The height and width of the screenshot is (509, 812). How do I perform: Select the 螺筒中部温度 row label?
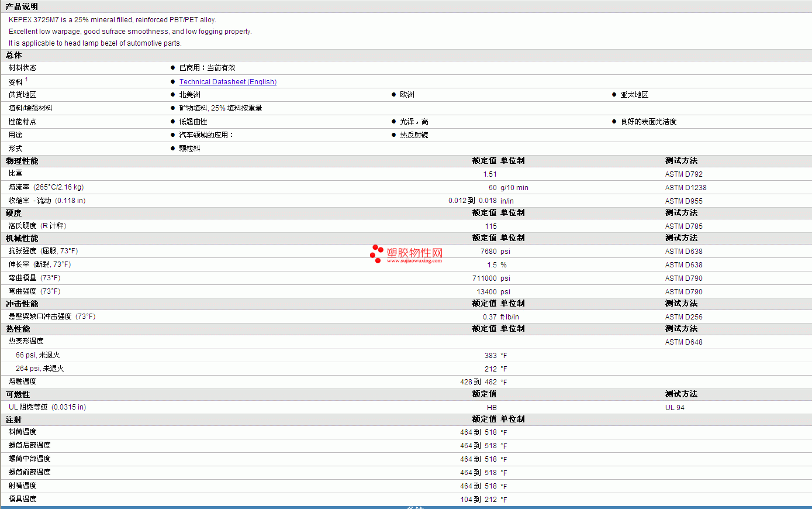coord(29,459)
